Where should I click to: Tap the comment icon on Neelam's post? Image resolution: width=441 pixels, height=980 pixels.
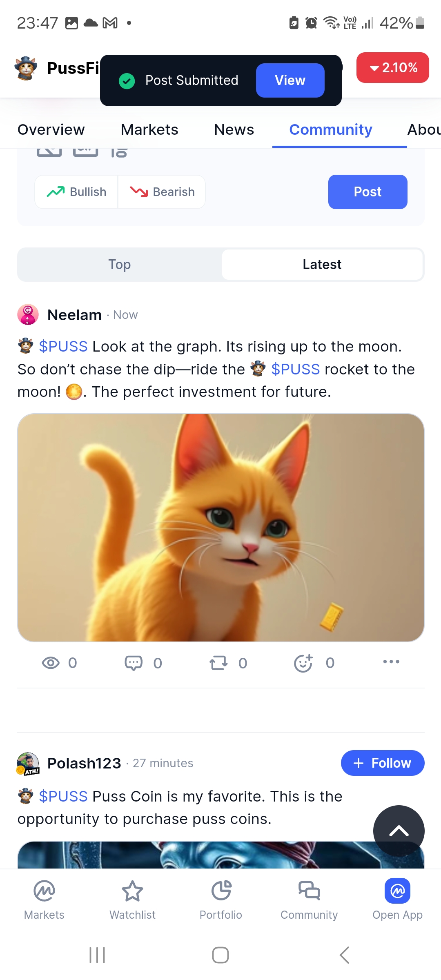point(134,663)
